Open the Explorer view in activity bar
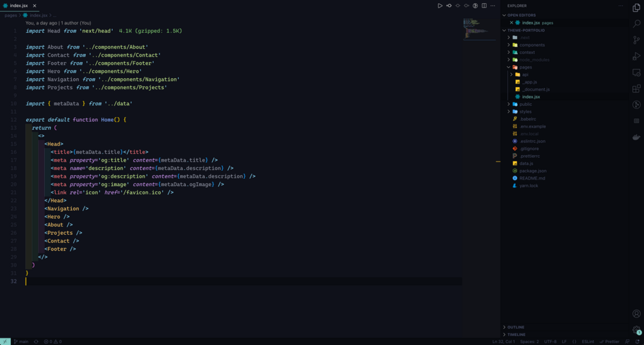The height and width of the screenshot is (345, 644). [636, 8]
